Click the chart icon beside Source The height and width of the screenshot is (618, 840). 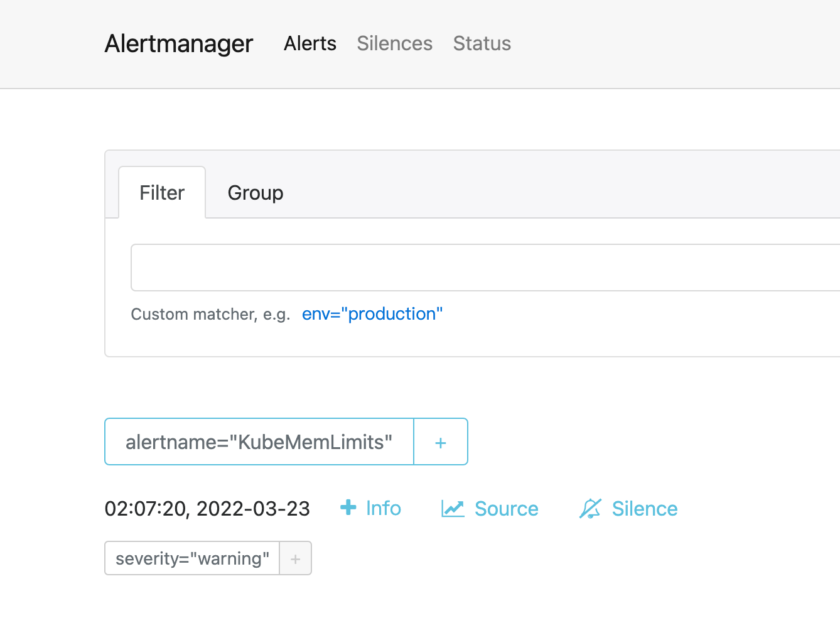pos(452,508)
